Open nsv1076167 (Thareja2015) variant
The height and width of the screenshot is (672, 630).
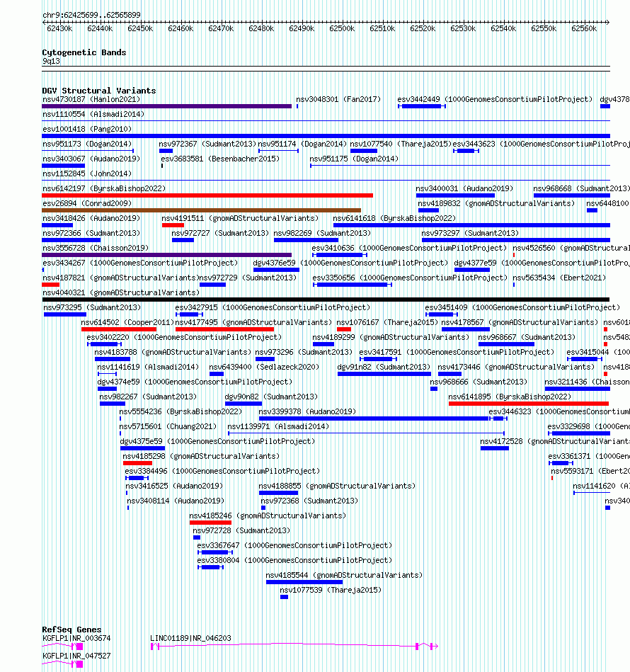point(387,322)
